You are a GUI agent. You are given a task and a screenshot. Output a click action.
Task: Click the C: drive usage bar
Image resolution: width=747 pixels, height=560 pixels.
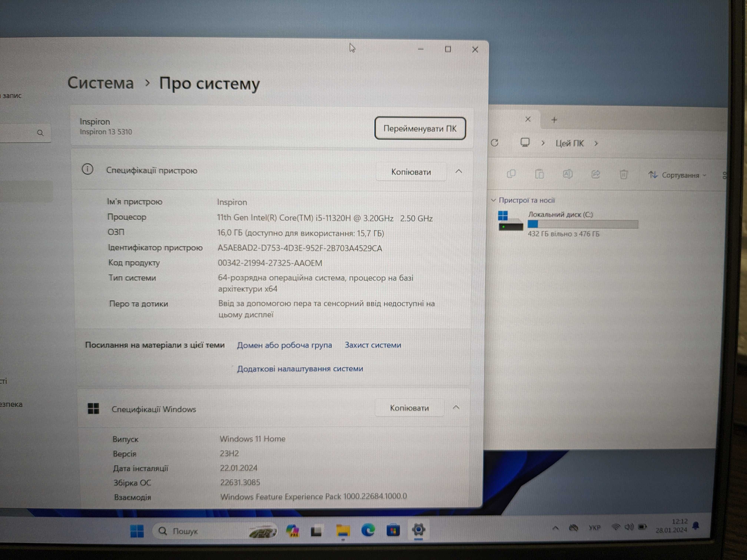point(582,224)
